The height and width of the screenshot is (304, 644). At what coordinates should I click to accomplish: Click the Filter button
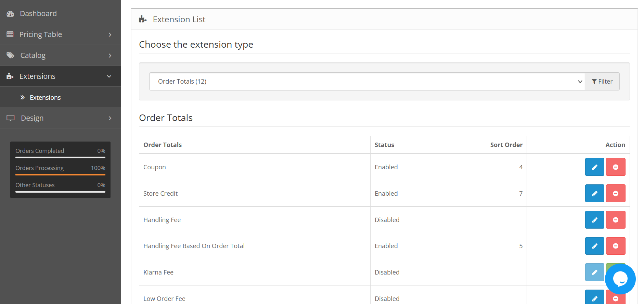tap(602, 81)
